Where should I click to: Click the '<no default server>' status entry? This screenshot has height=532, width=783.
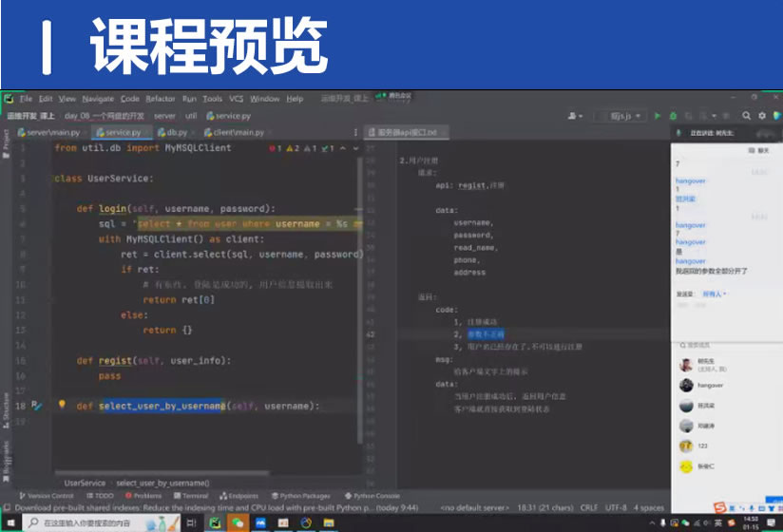(x=474, y=507)
